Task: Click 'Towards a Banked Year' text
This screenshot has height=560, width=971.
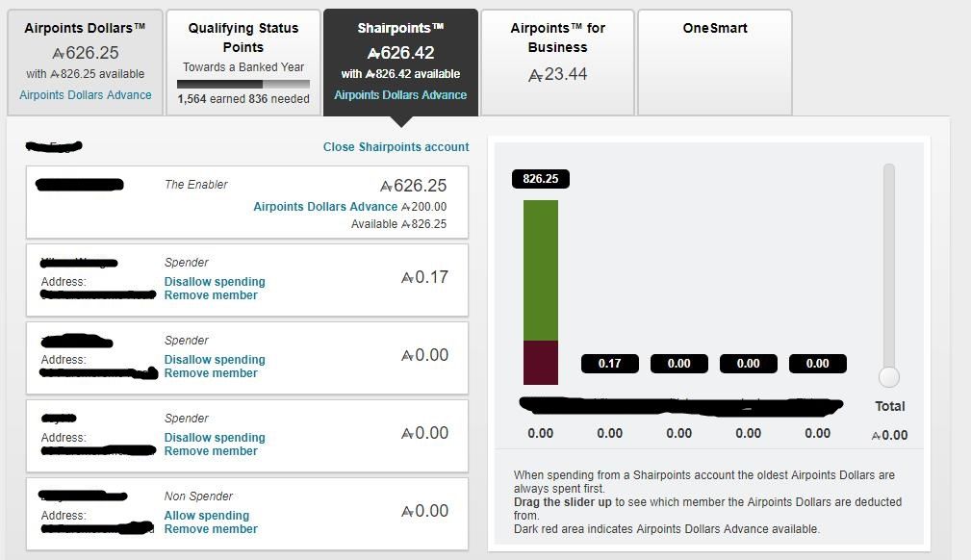Action: click(x=243, y=67)
